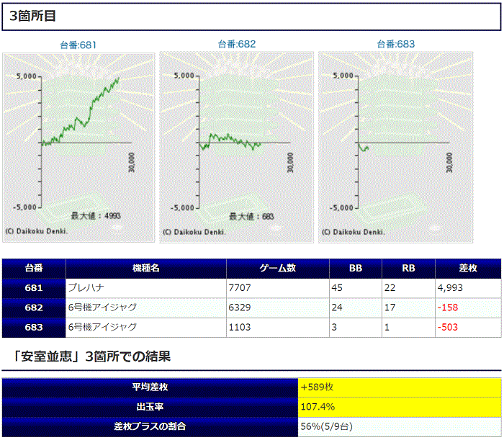The height and width of the screenshot is (440, 504).
Task: Select row header 682 in the table
Action: click(34, 308)
